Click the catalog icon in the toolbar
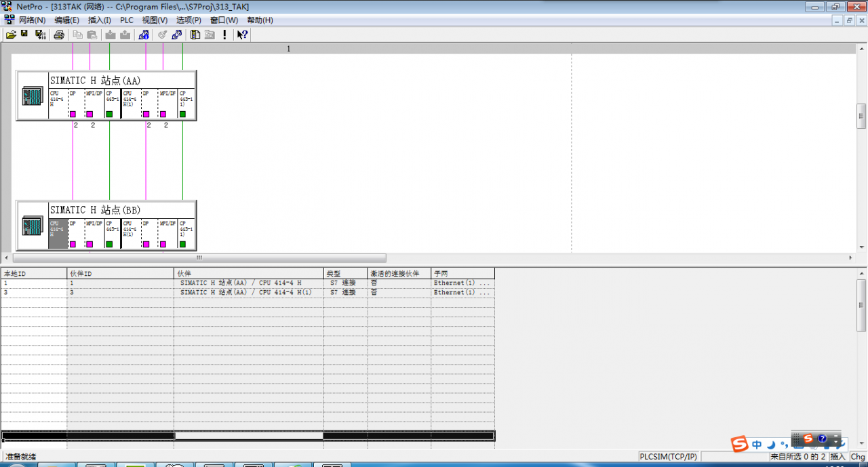This screenshot has height=467, width=868. coord(195,35)
